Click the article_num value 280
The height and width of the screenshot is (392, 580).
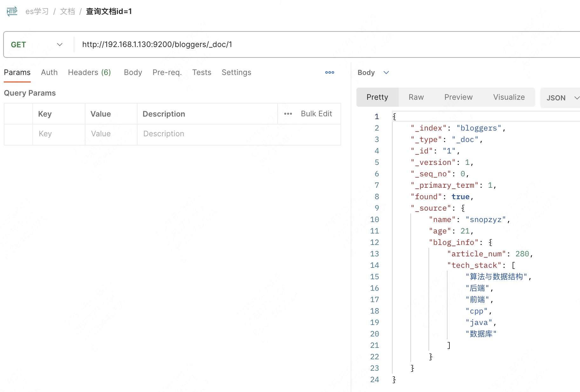coord(522,254)
